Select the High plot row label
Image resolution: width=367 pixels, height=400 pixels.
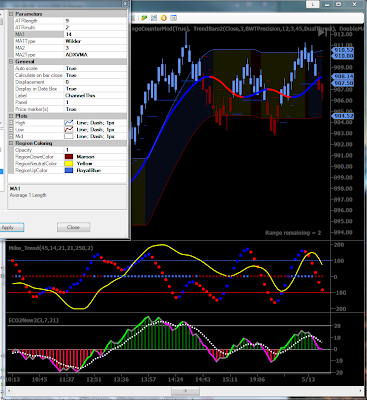click(x=20, y=123)
